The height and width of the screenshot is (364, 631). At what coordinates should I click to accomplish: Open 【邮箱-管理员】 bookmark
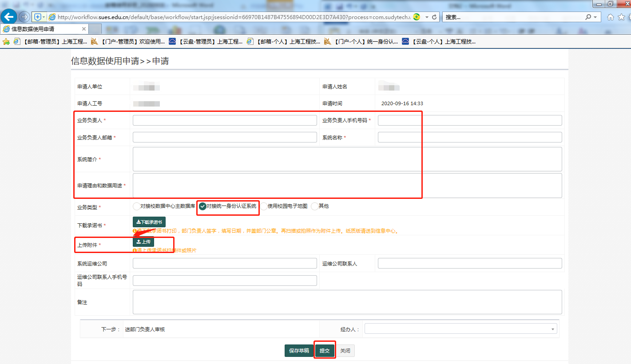click(x=50, y=41)
